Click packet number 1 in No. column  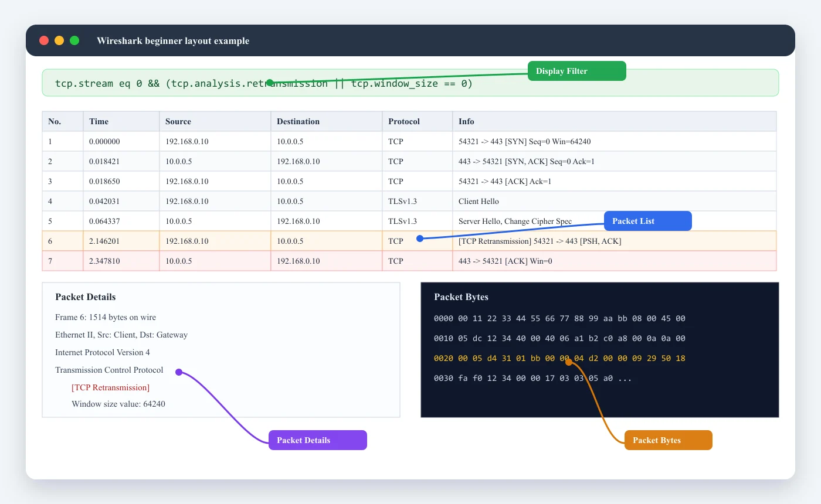(x=50, y=141)
